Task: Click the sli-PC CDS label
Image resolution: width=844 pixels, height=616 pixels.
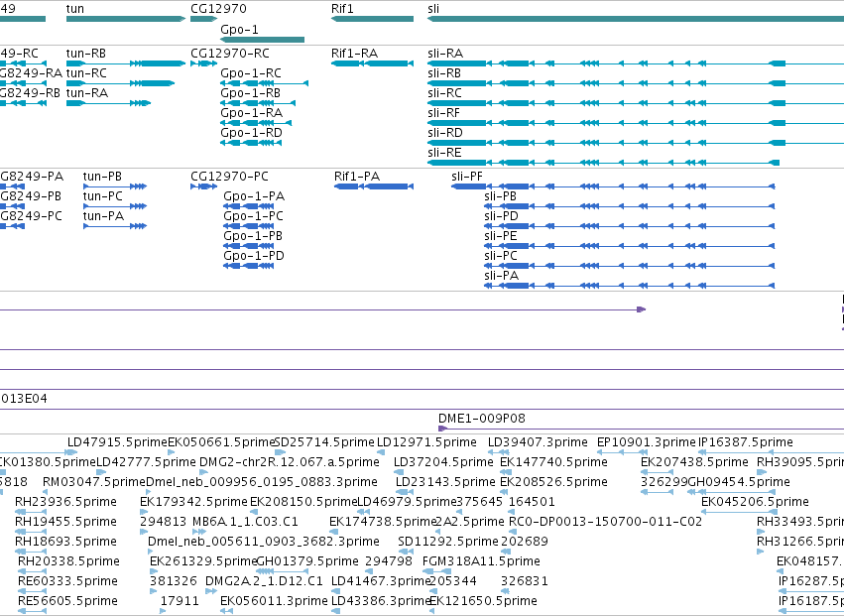Action: (501, 256)
